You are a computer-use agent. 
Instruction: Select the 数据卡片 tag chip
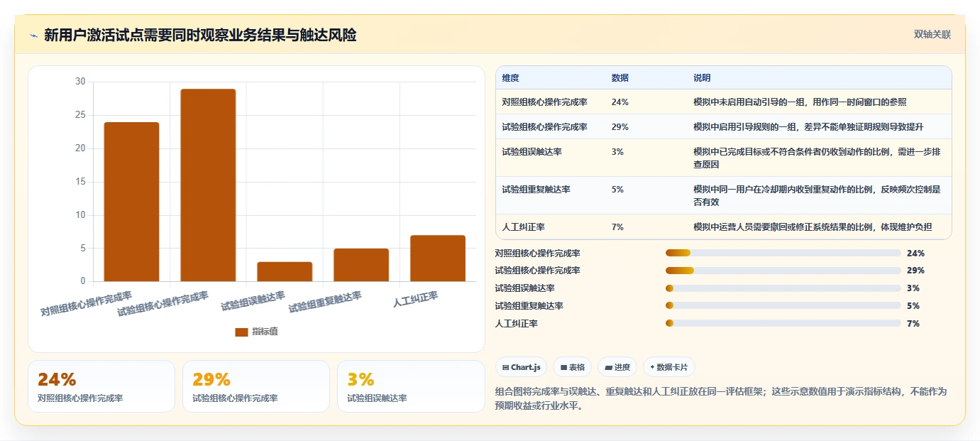[668, 367]
